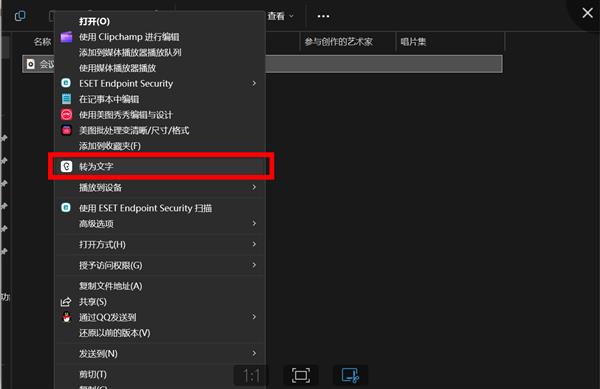Click the screenshot crop icon in bottom toolbar

350,375
